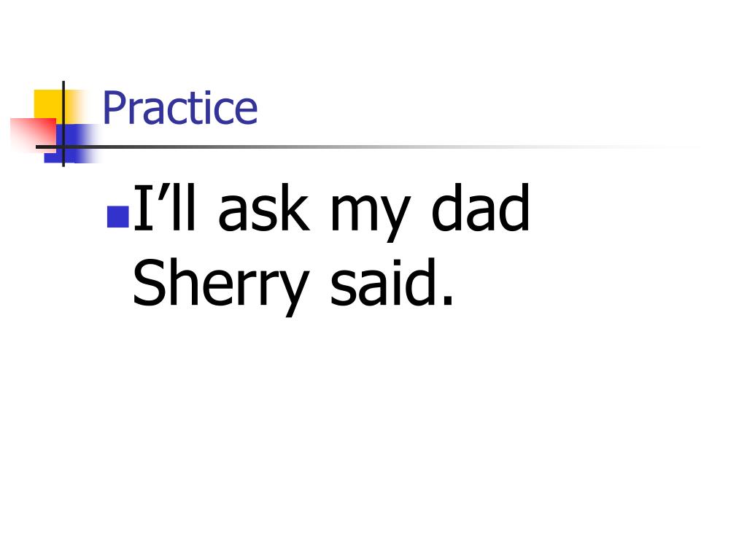Image resolution: width=747 pixels, height=560 pixels.
Task: Click the blue gradient square decoration
Action: 71,144
